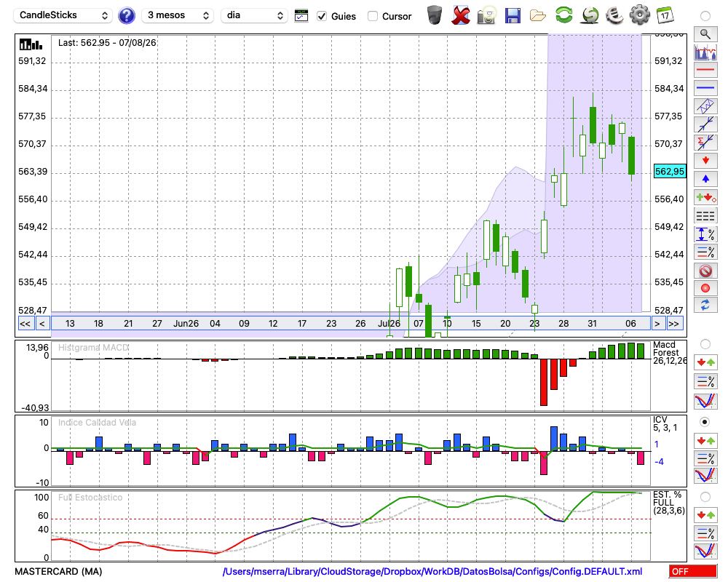728x582 pixels.
Task: Click the trash bin icon
Action: 435,15
